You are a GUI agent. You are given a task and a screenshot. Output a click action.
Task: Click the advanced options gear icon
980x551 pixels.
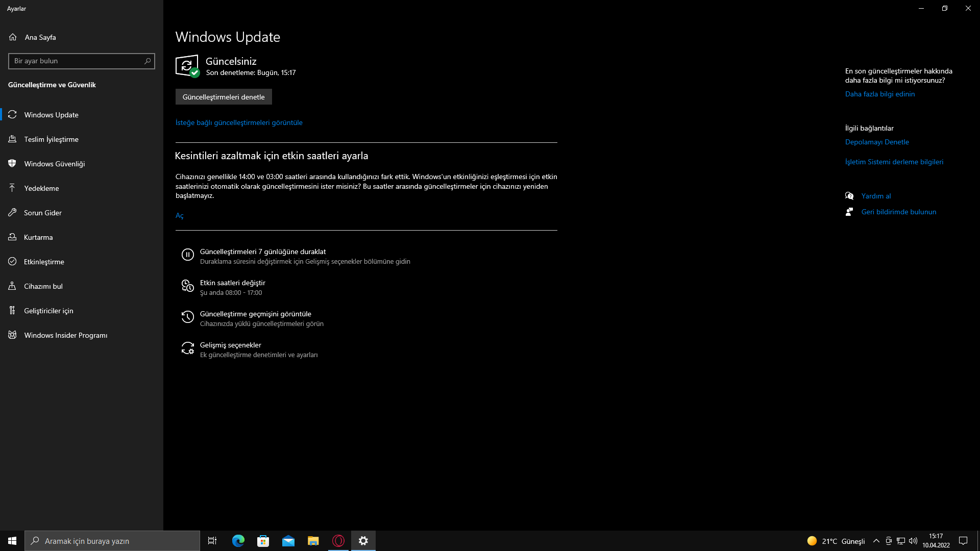(187, 348)
